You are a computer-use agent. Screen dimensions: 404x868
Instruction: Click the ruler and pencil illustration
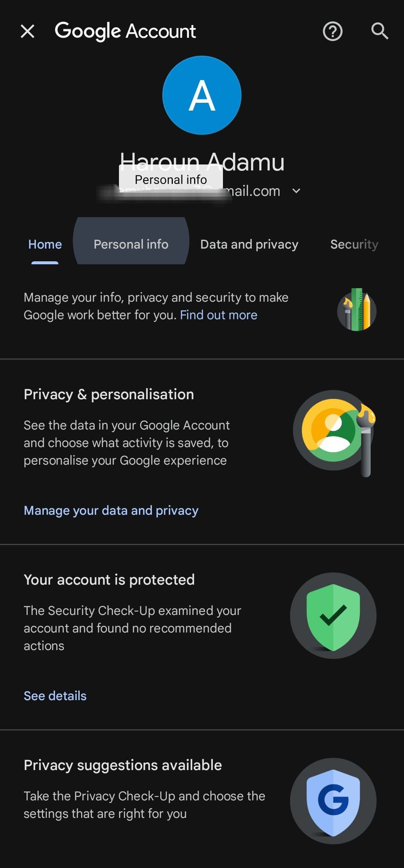pos(355,309)
